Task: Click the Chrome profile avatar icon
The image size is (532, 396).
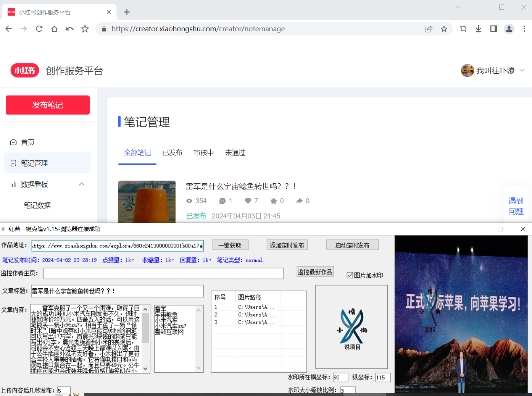Action: click(509, 29)
